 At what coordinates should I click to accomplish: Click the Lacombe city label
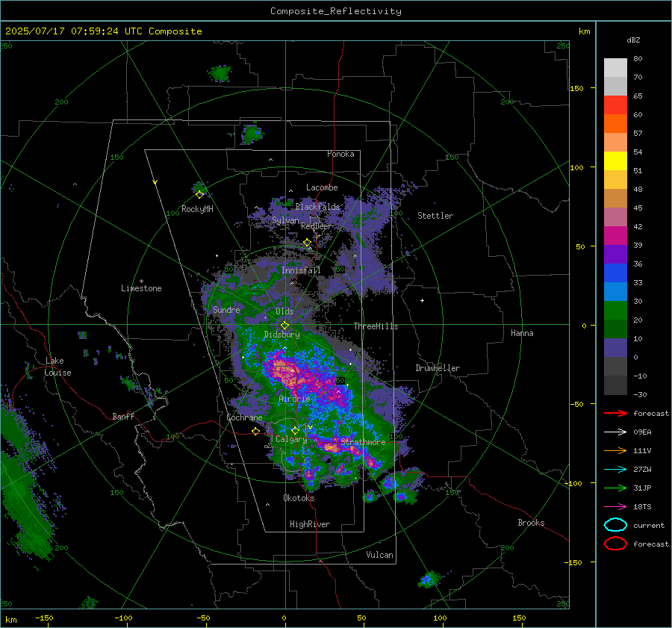pyautogui.click(x=322, y=187)
